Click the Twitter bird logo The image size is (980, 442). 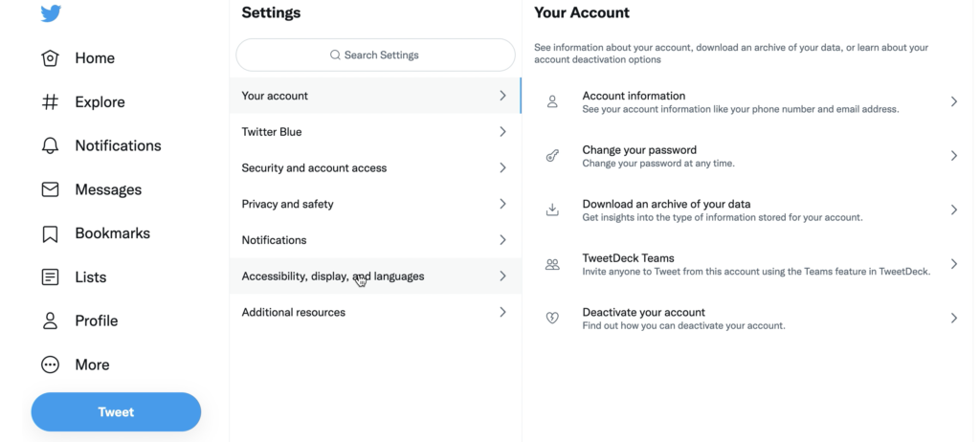(51, 12)
